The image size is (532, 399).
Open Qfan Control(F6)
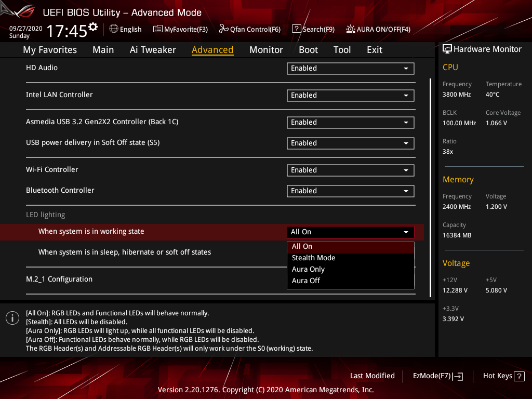(250, 29)
